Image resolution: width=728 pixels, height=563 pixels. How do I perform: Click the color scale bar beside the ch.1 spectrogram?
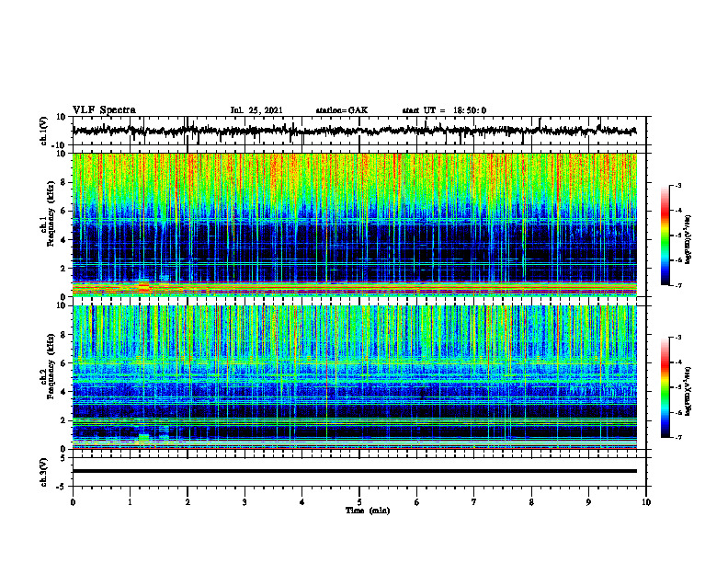point(665,236)
